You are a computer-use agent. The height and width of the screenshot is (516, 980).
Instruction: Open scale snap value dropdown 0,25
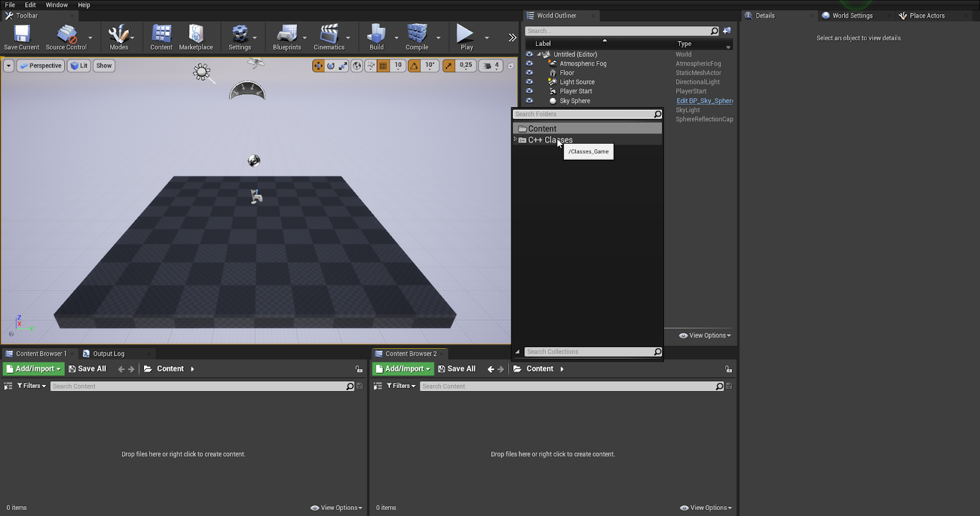click(x=466, y=65)
